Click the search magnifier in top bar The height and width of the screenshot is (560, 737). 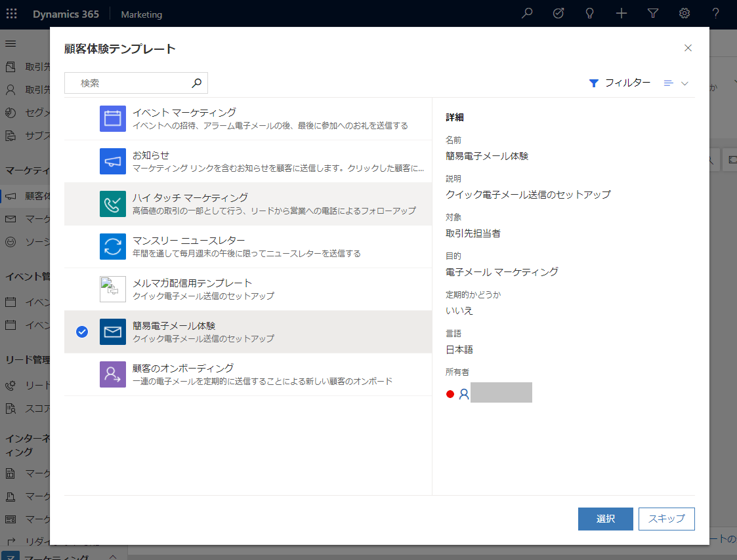point(527,14)
